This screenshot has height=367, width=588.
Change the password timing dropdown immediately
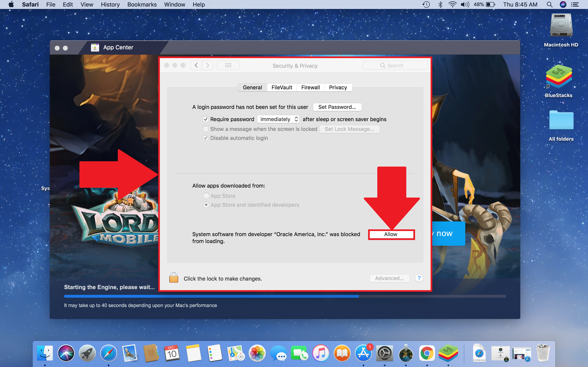click(278, 119)
